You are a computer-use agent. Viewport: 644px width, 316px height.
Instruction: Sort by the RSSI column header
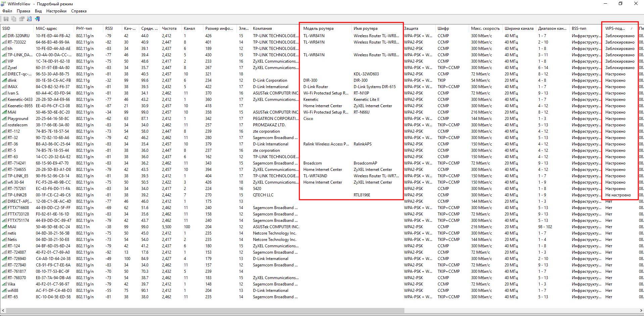[x=109, y=28]
